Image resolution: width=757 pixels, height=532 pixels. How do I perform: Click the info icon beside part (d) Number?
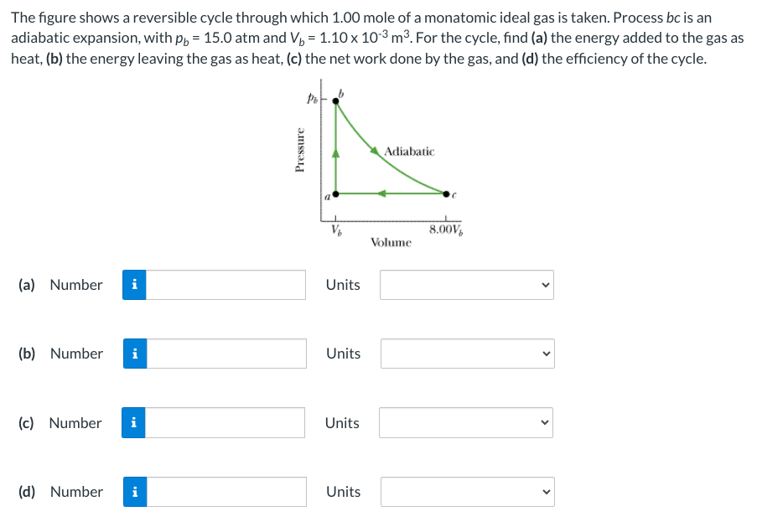click(x=134, y=492)
